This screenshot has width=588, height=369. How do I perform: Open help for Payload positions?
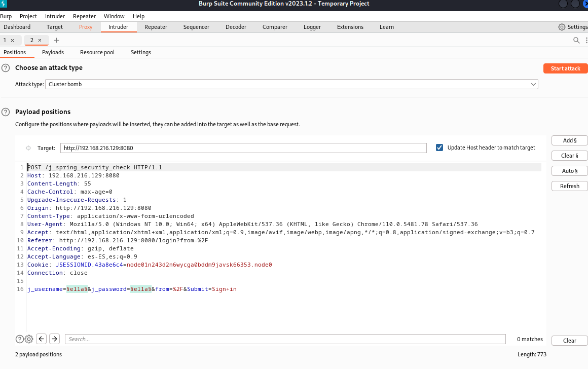coord(6,112)
